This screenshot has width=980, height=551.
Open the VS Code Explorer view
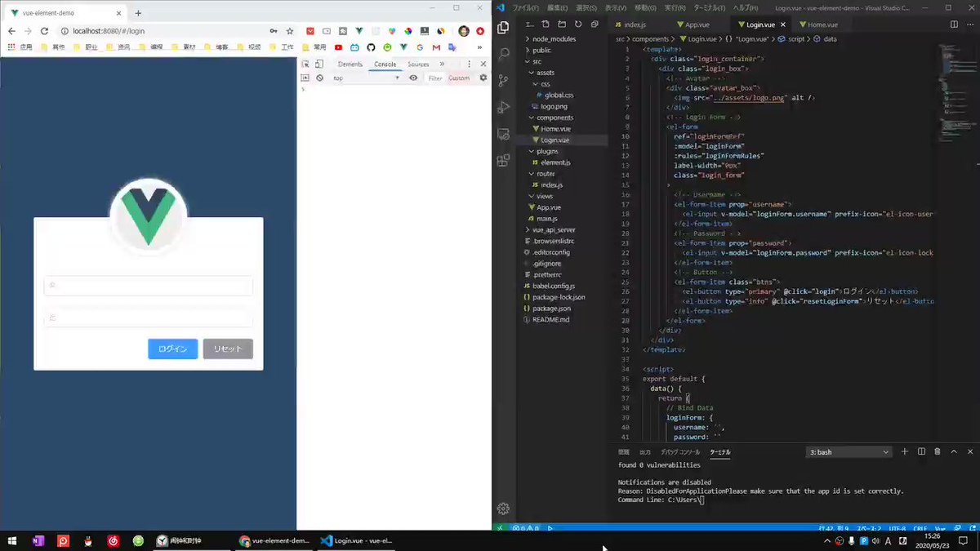(503, 27)
